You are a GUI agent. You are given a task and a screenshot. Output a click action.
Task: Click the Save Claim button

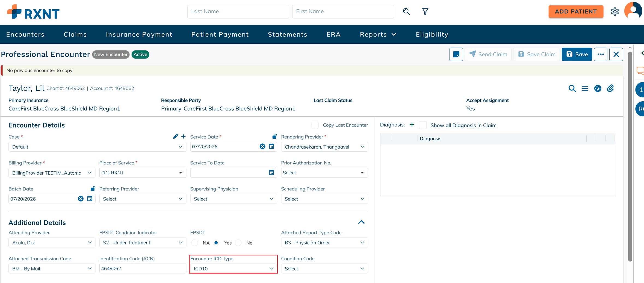click(x=537, y=54)
